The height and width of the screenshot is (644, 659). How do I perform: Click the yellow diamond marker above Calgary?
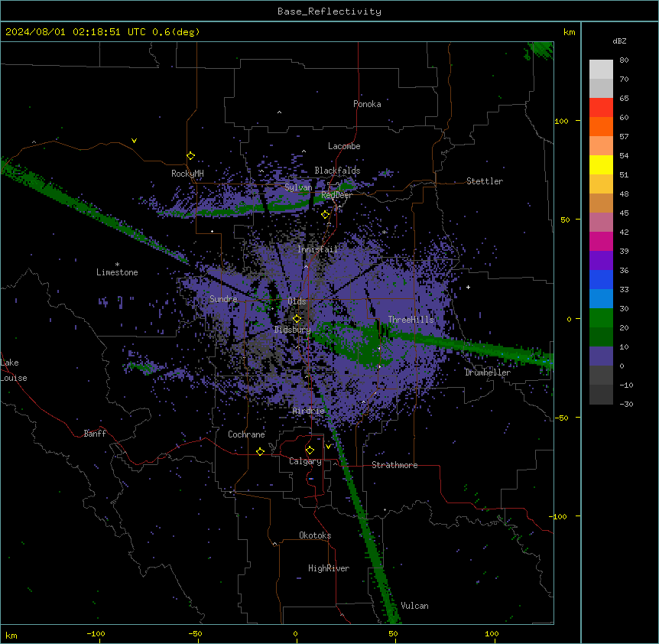pos(310,450)
